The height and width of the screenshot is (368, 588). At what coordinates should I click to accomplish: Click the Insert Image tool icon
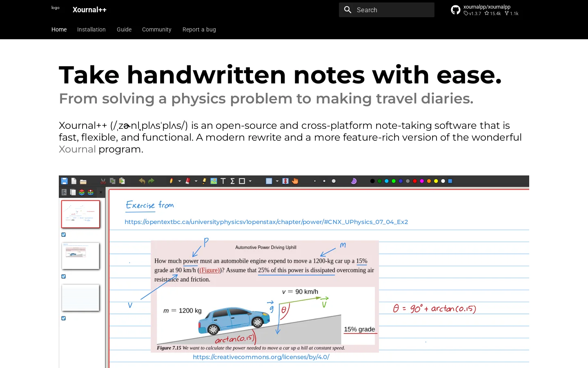coord(214,181)
